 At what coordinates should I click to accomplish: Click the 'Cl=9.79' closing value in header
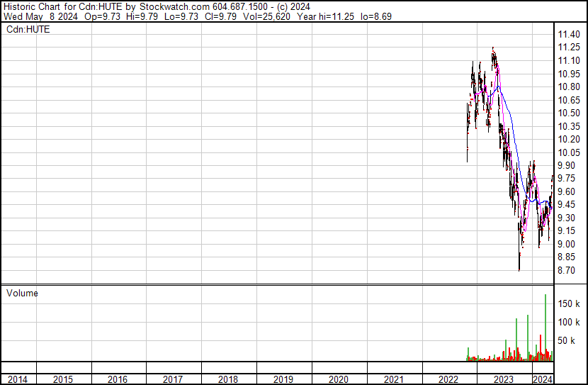(x=220, y=16)
